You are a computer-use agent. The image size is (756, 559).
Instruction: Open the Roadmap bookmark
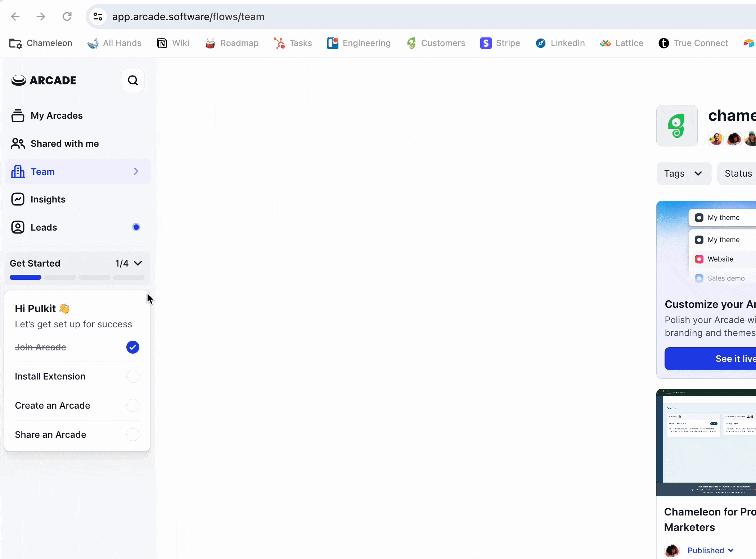pos(232,43)
